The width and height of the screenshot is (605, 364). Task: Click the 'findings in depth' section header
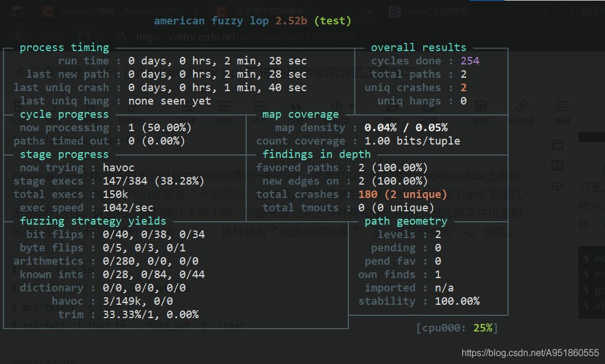pos(316,154)
